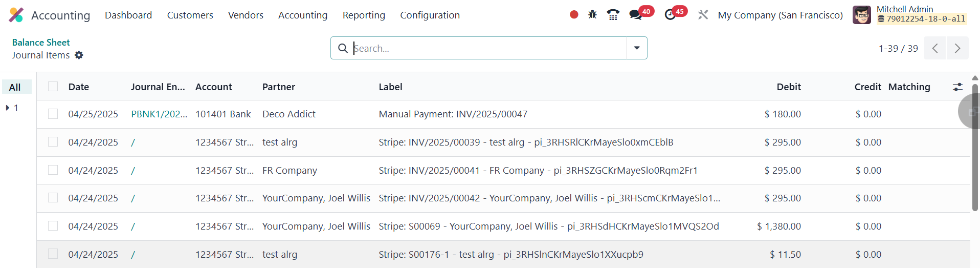
Task: Click the Odoo Accounting app logo icon
Action: (x=16, y=15)
